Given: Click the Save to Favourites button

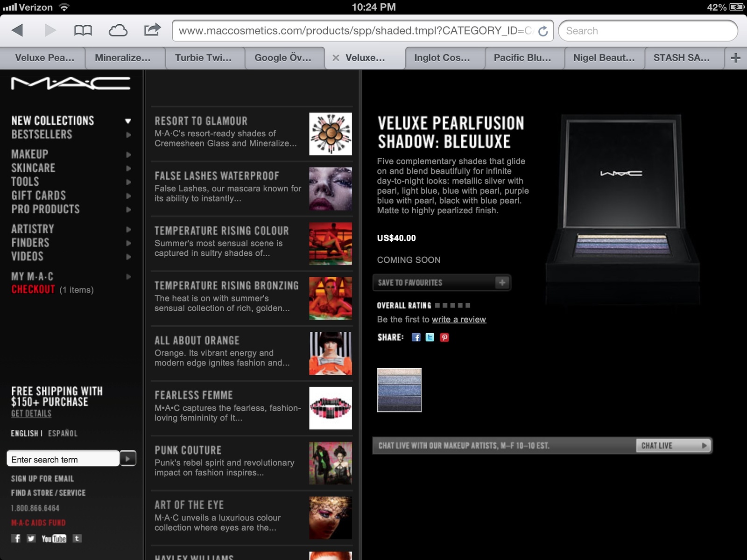Looking at the screenshot, I should click(x=442, y=282).
